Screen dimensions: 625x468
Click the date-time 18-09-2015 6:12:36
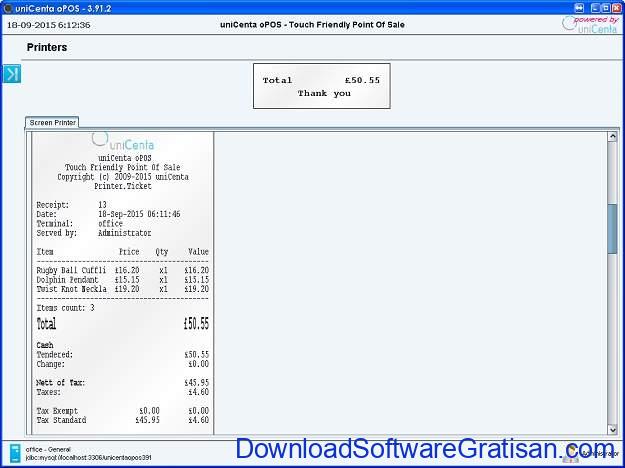pyautogui.click(x=49, y=25)
